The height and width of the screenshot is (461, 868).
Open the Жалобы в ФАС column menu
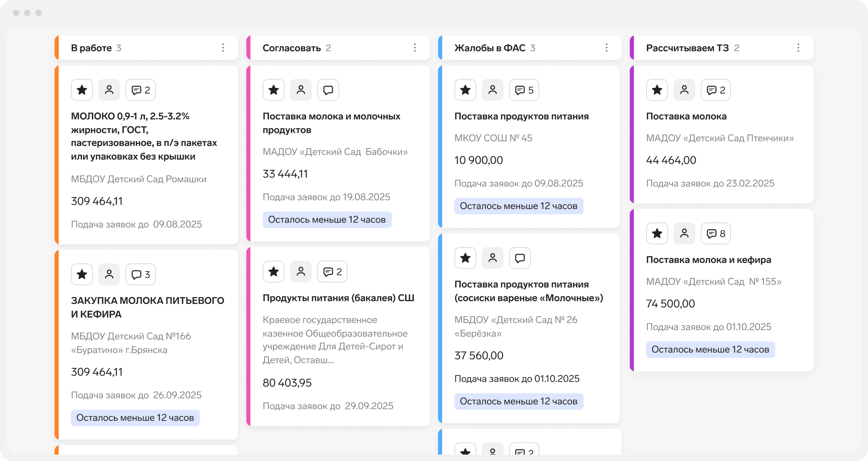(x=606, y=48)
